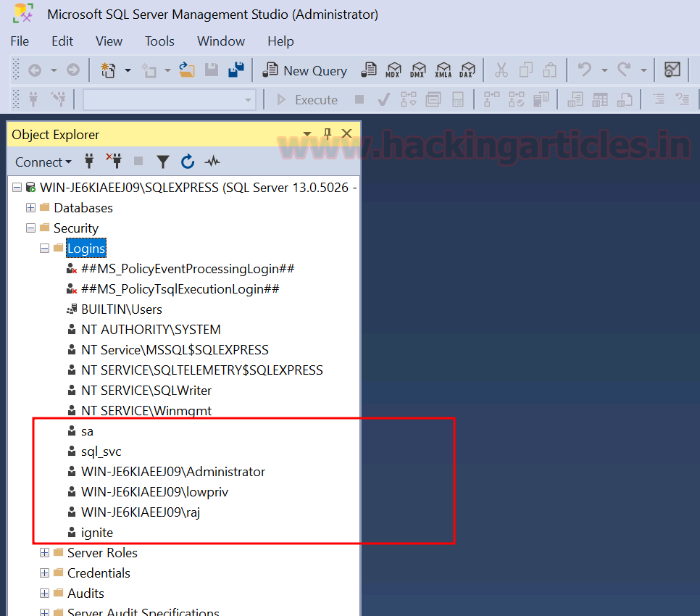Click the Copy icon
The image size is (700, 616).
(526, 70)
